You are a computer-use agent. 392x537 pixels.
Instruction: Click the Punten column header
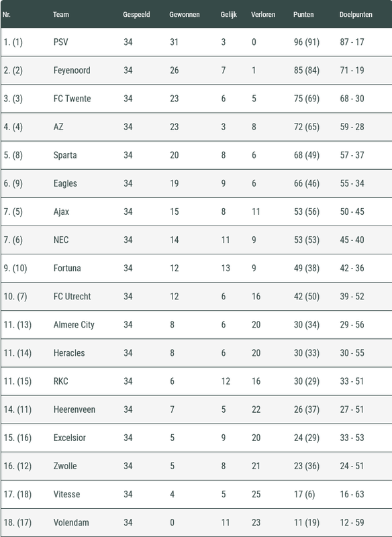pos(303,14)
